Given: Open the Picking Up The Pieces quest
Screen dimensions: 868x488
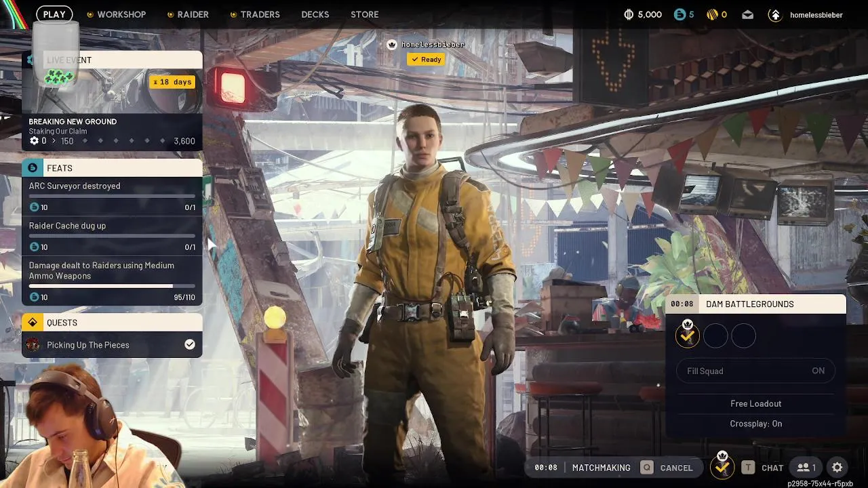Looking at the screenshot, I should click(x=112, y=345).
